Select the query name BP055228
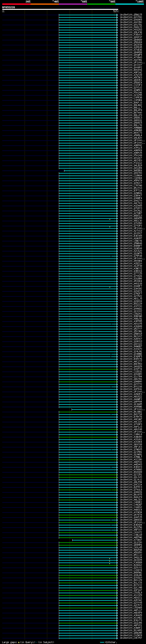Viewport: 146px width, 644px height. [x=8, y=8]
